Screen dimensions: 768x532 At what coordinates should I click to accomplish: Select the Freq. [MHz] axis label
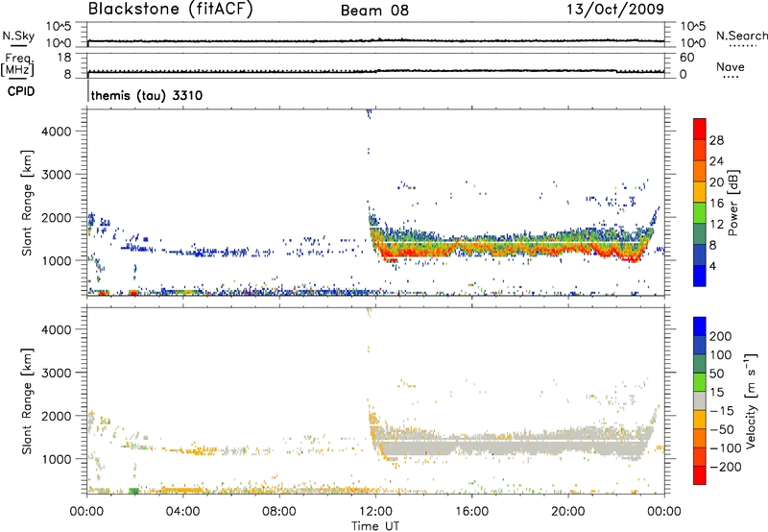pos(17,64)
